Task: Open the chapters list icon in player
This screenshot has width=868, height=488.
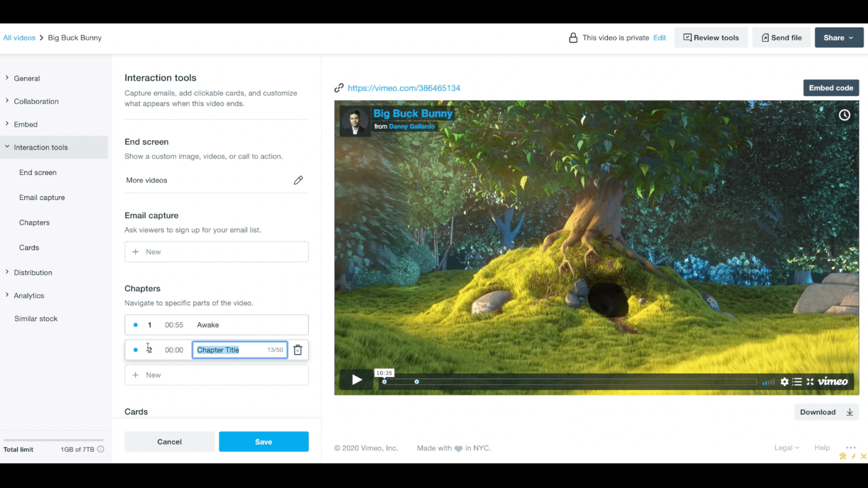Action: [x=797, y=382]
